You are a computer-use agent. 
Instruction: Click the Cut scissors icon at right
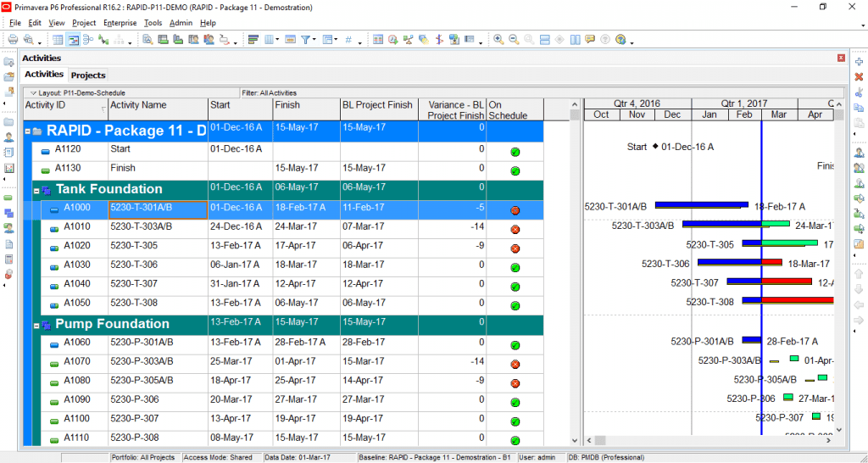tap(860, 92)
